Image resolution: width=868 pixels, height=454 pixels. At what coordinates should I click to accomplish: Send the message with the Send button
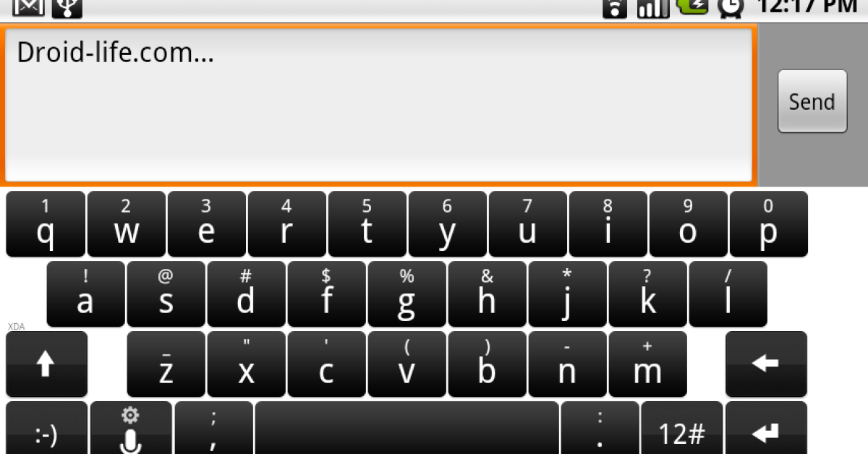(x=812, y=101)
